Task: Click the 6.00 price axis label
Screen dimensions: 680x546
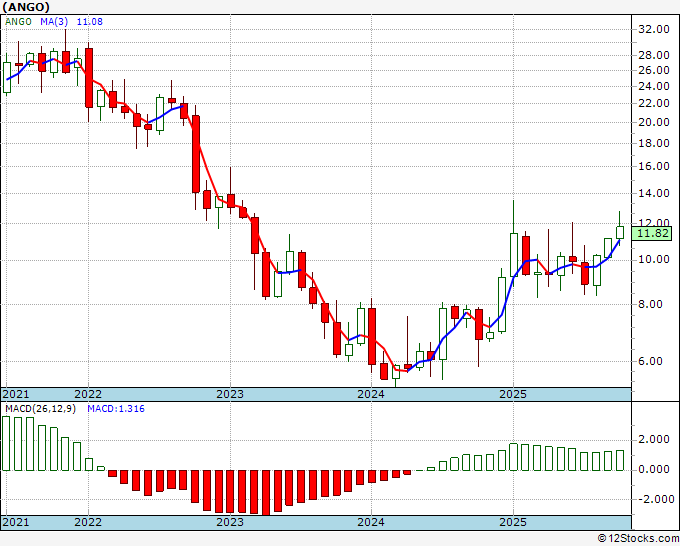Action: point(657,362)
